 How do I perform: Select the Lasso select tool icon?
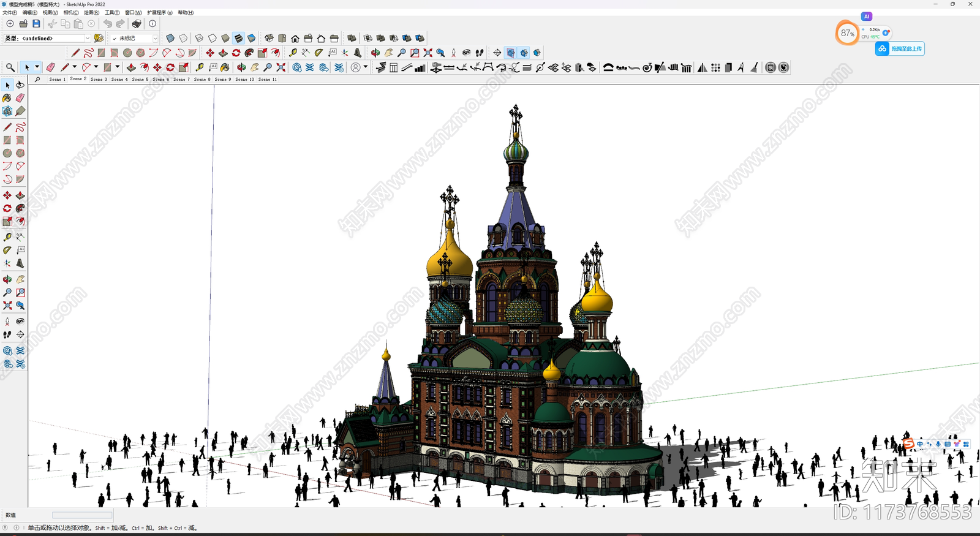click(x=20, y=85)
